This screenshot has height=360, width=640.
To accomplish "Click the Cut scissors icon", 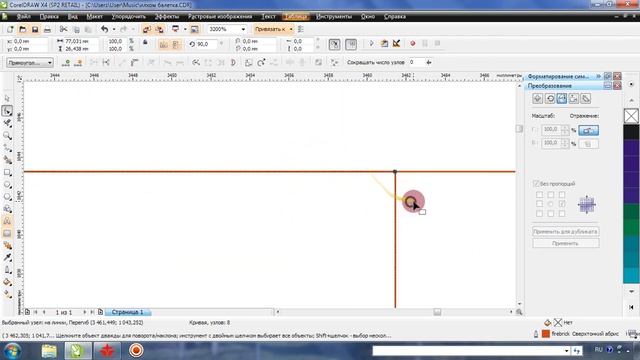I will point(63,29).
